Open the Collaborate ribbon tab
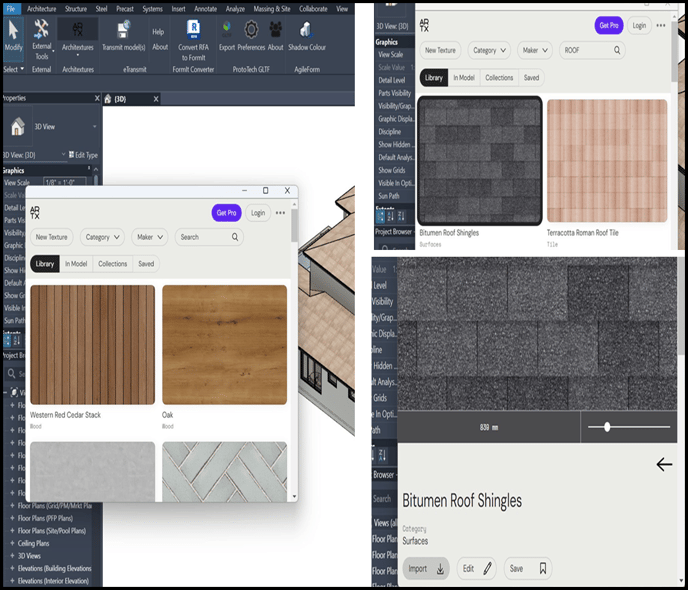 click(x=313, y=8)
